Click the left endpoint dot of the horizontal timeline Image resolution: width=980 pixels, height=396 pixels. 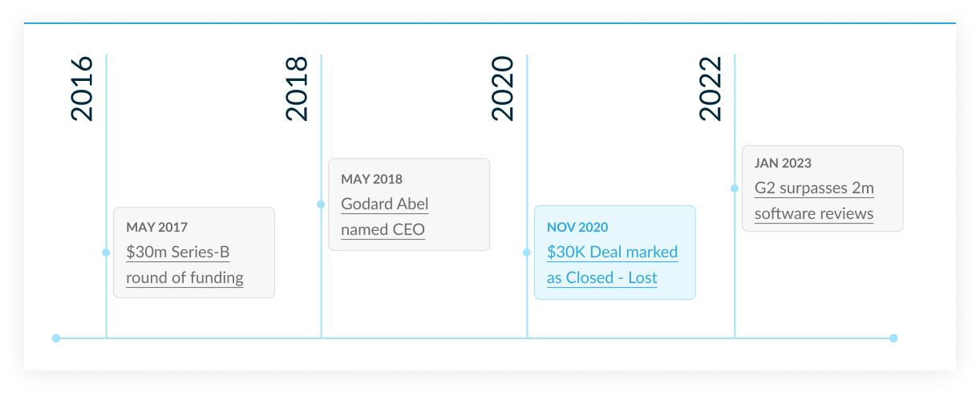click(56, 338)
